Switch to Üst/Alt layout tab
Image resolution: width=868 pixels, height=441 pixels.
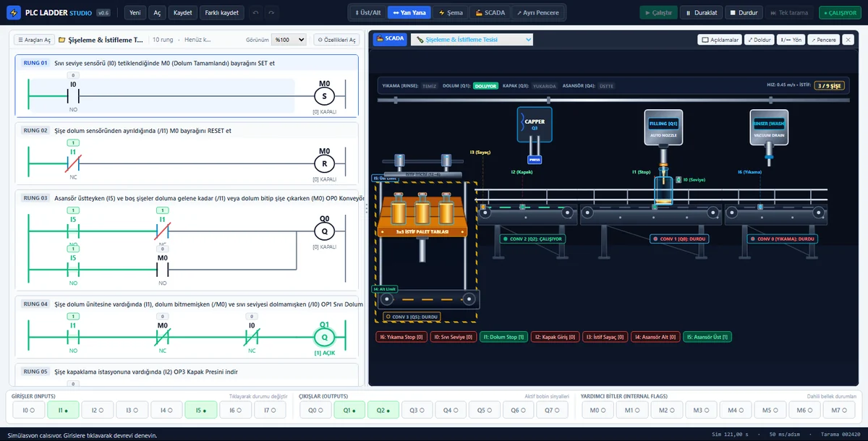(x=367, y=13)
